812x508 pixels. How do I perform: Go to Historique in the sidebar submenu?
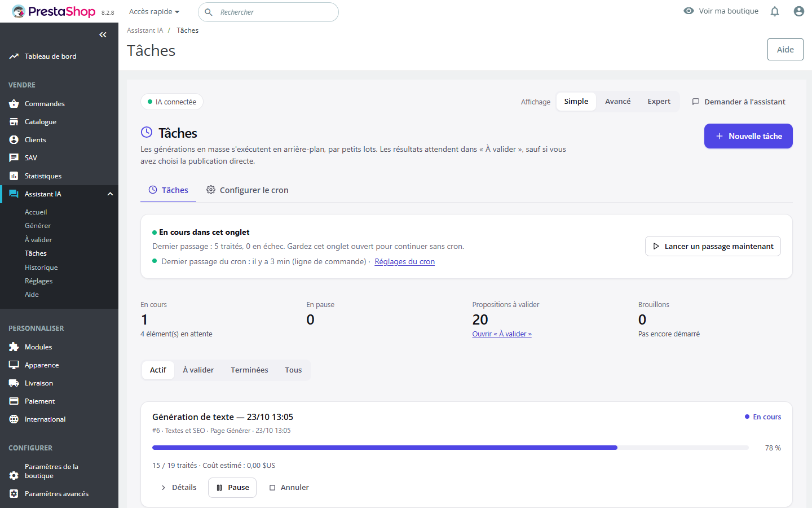click(41, 268)
